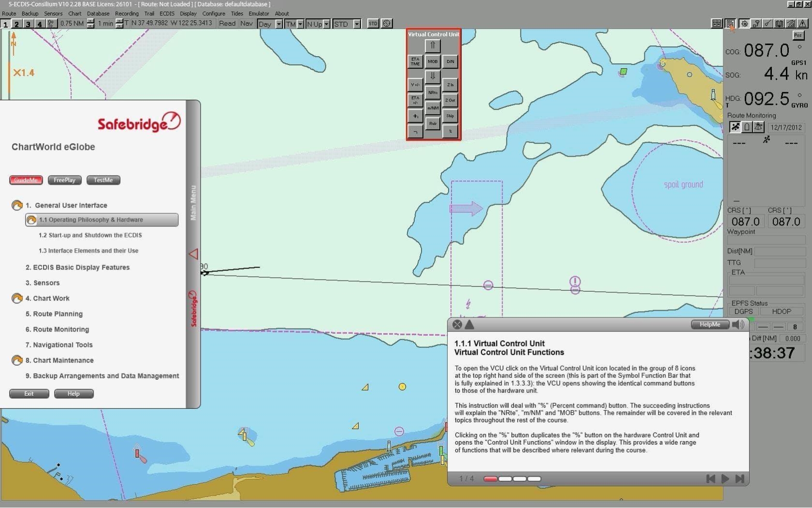This screenshot has height=508, width=812.
Task: Click the FreePlay button
Action: (x=64, y=180)
